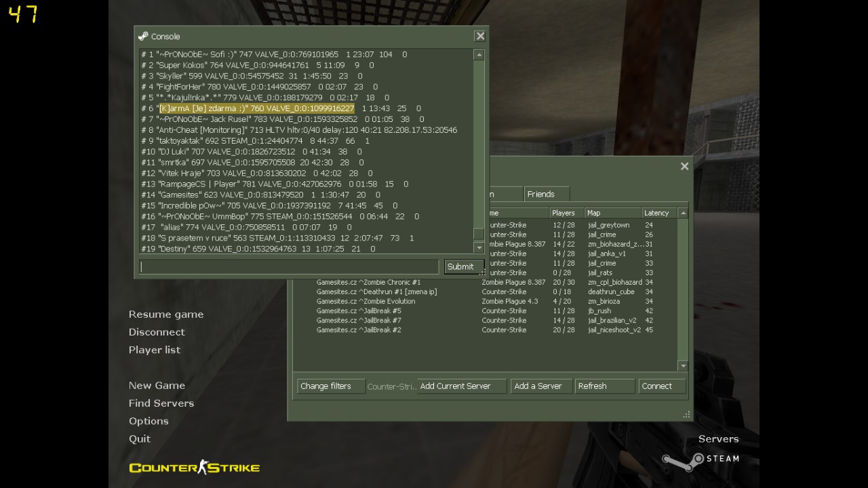Viewport: 868px width, 488px height.
Task: Select Gamesites.cz JailBreak #5 server row
Action: click(x=485, y=311)
